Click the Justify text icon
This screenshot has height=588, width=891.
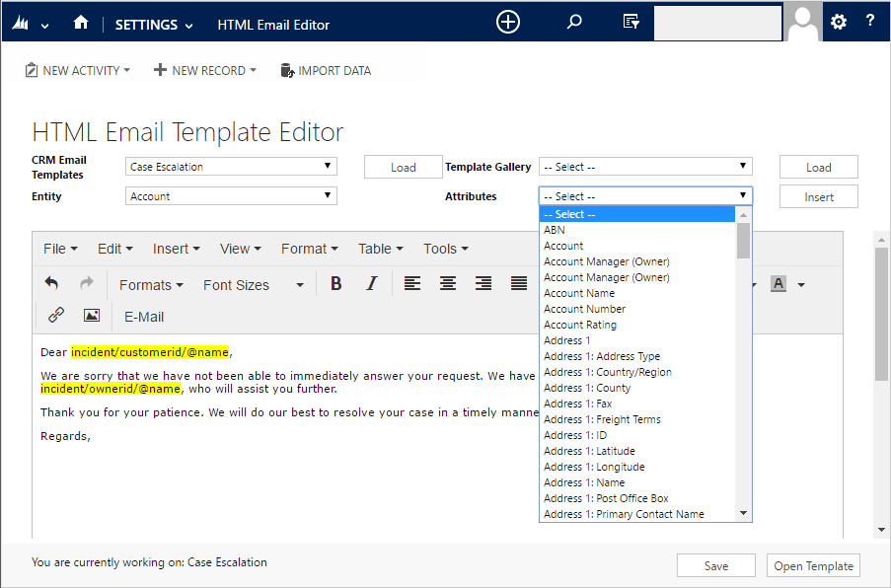pyautogui.click(x=518, y=283)
